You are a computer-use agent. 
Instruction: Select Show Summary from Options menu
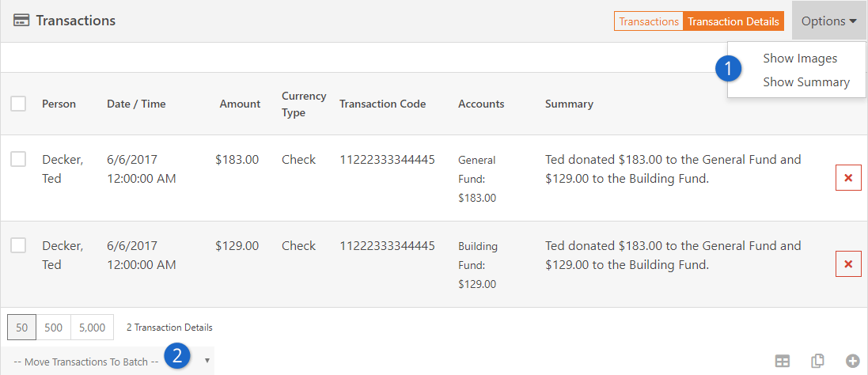point(806,81)
